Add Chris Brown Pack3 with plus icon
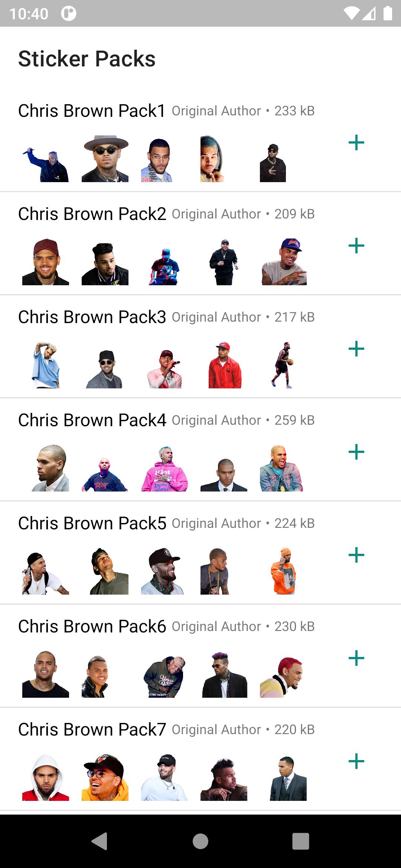This screenshot has height=868, width=401. (356, 349)
